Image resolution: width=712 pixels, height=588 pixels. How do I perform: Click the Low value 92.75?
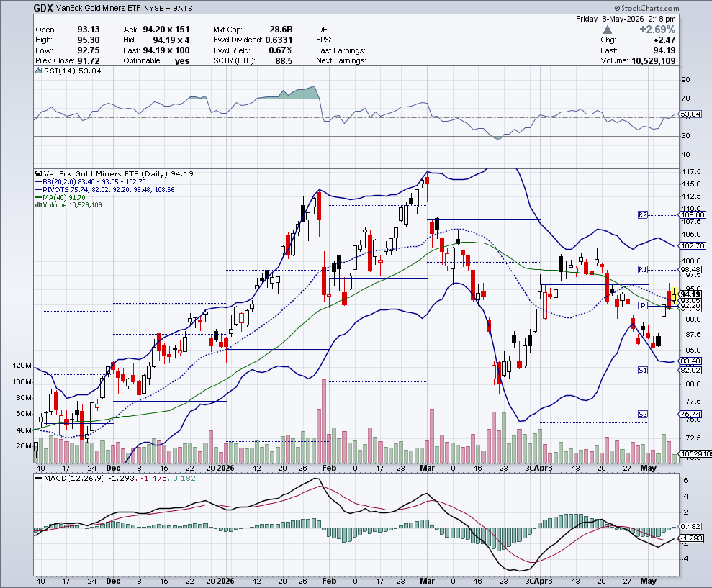pos(88,50)
